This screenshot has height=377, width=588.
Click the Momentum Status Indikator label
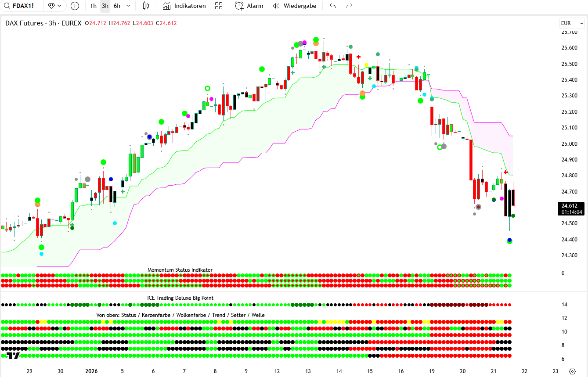pos(180,270)
